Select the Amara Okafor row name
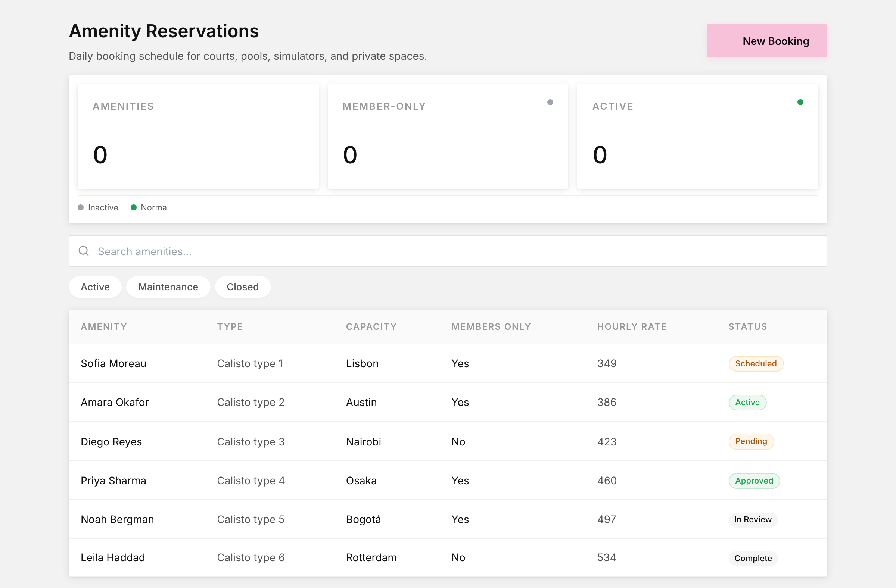The height and width of the screenshot is (588, 896). click(x=115, y=403)
